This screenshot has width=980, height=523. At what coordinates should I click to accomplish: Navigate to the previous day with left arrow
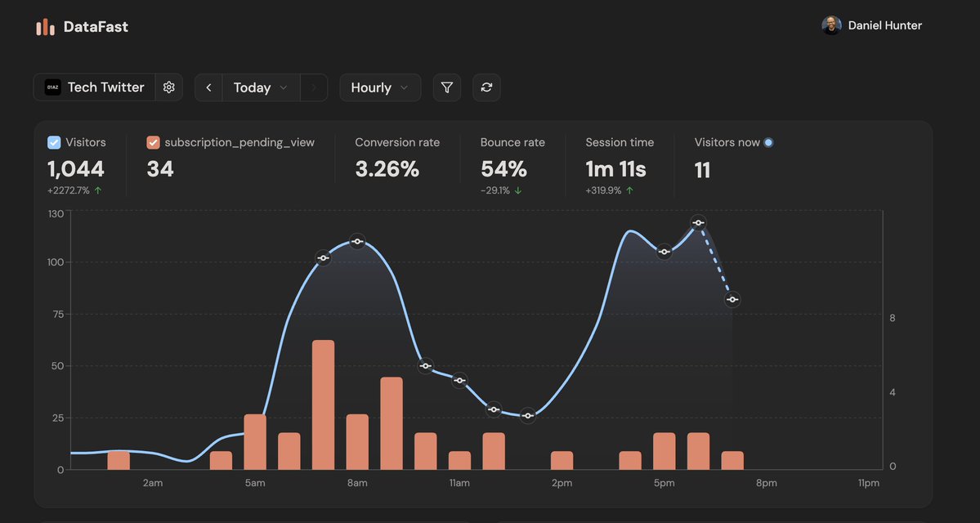[x=208, y=87]
